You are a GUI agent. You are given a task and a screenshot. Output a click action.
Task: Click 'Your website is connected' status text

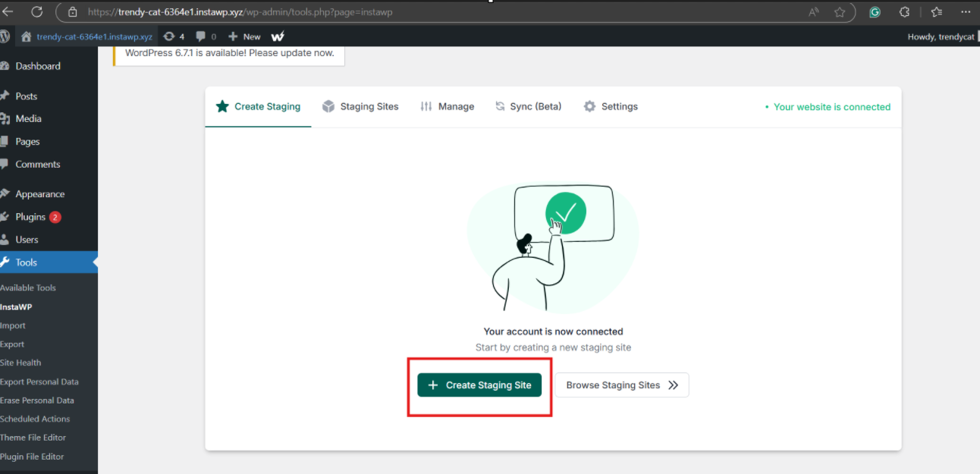click(832, 107)
